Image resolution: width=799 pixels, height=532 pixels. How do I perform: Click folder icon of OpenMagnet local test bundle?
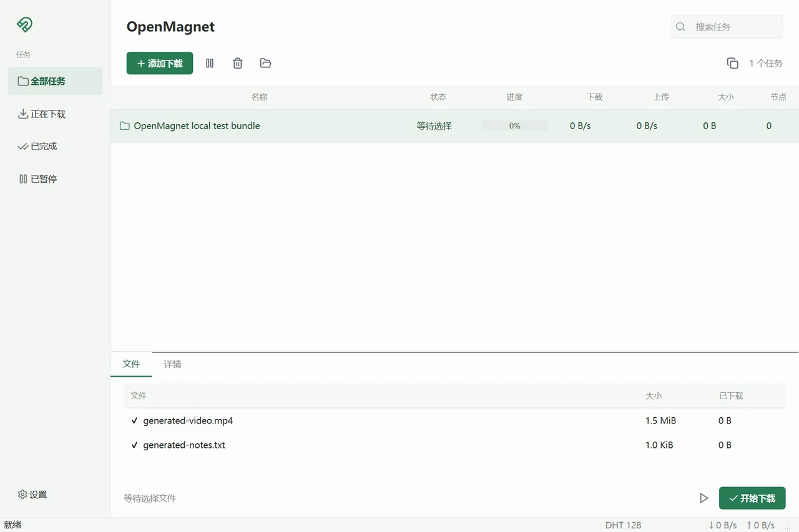click(124, 126)
